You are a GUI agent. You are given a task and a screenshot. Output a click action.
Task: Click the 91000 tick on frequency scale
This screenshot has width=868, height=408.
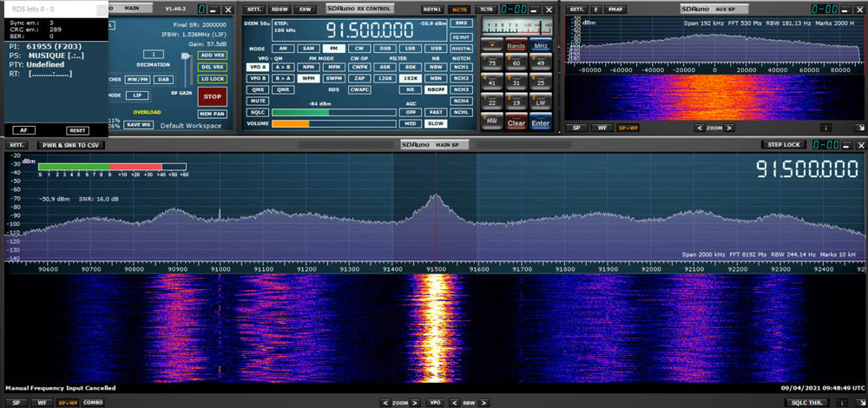pyautogui.click(x=220, y=268)
